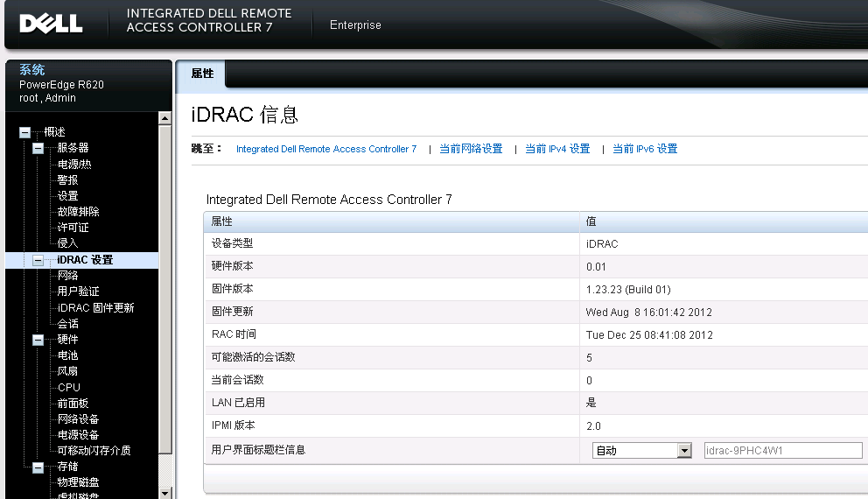Viewport: 868px width, 499px height.
Task: Click the Dell logo
Action: tap(51, 24)
